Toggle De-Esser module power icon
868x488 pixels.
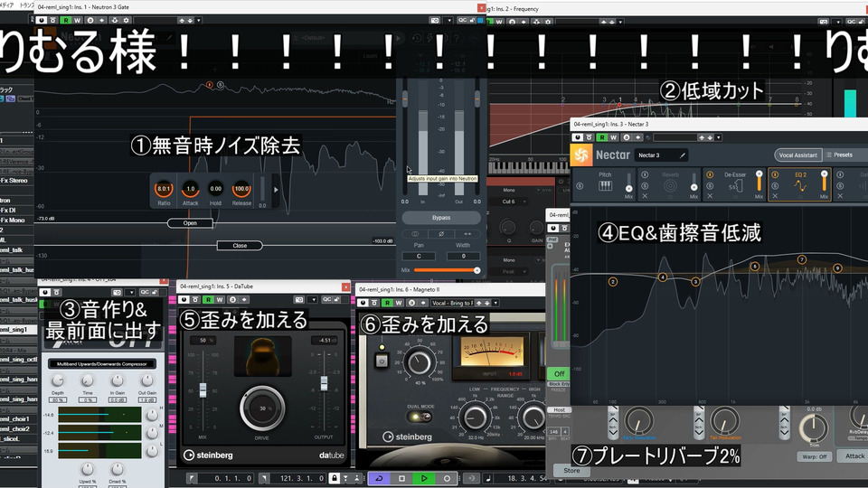point(710,174)
